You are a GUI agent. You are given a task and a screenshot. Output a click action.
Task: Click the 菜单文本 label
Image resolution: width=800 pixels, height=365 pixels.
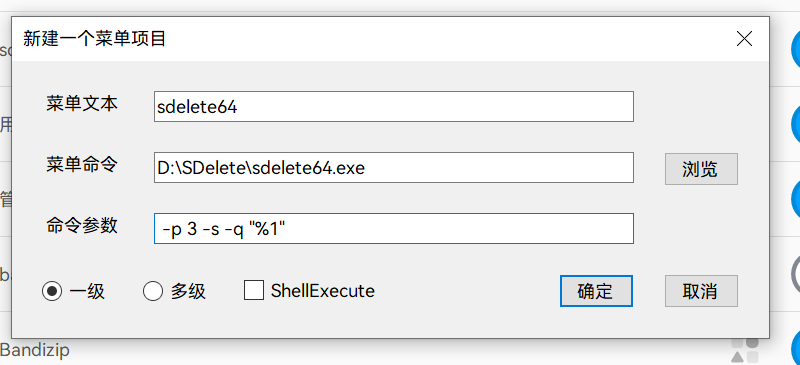82,104
